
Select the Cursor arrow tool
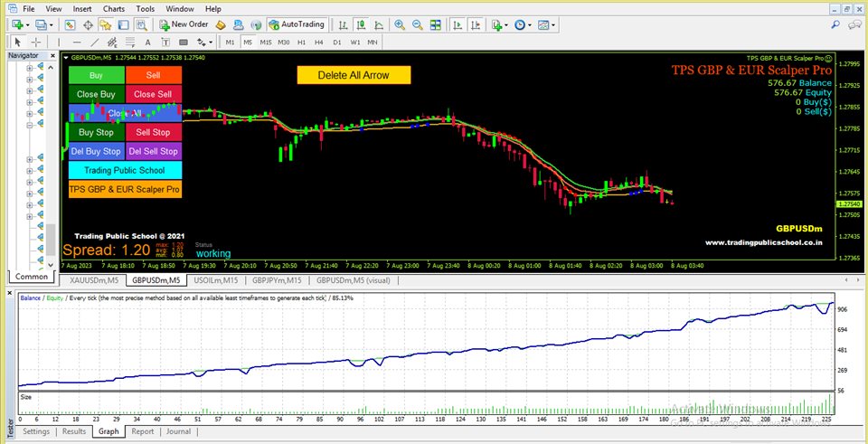18,42
